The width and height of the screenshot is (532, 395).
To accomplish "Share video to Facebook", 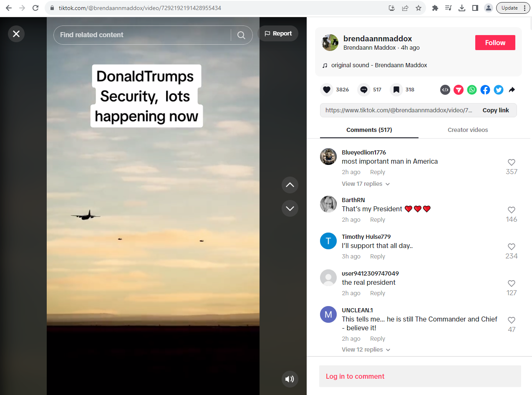I will (x=485, y=90).
